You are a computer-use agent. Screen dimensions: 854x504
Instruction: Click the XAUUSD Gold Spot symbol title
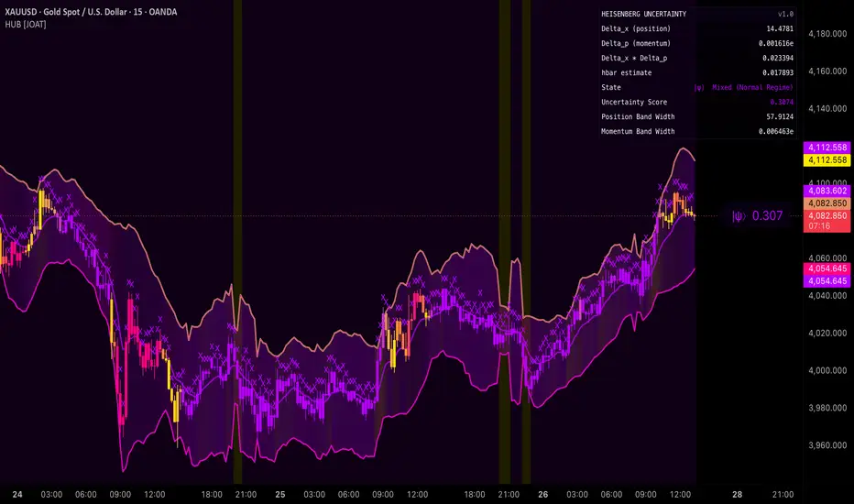pos(91,12)
